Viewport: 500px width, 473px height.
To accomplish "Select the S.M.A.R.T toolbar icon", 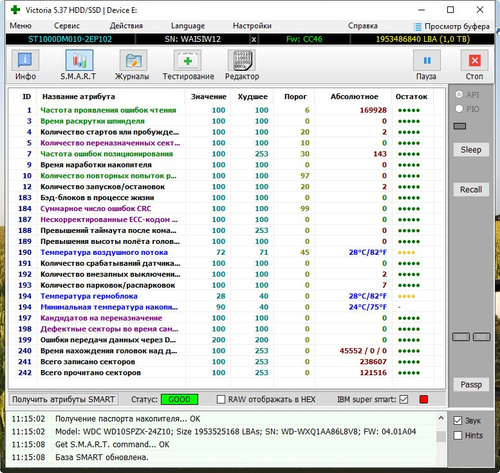I will 79,60.
